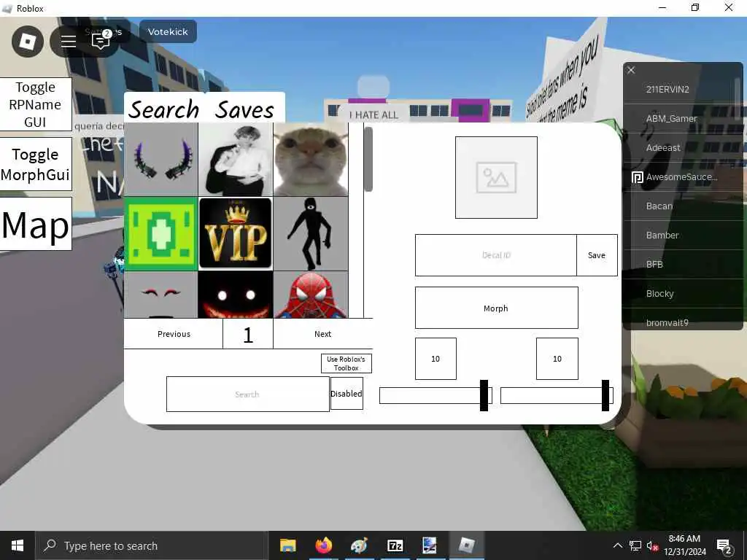Image resolution: width=747 pixels, height=560 pixels.
Task: Open the clock showing 8:46 AM
Action: click(x=684, y=545)
